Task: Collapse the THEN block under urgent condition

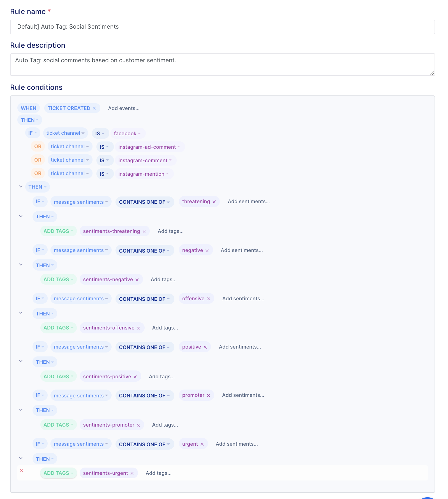Action: 21,458
